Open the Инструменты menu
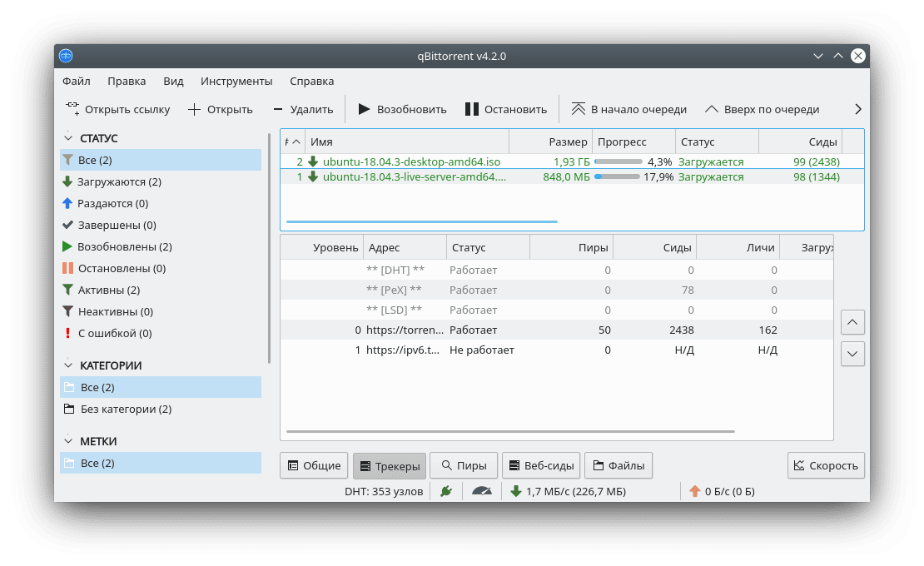This screenshot has width=924, height=566. (236, 82)
